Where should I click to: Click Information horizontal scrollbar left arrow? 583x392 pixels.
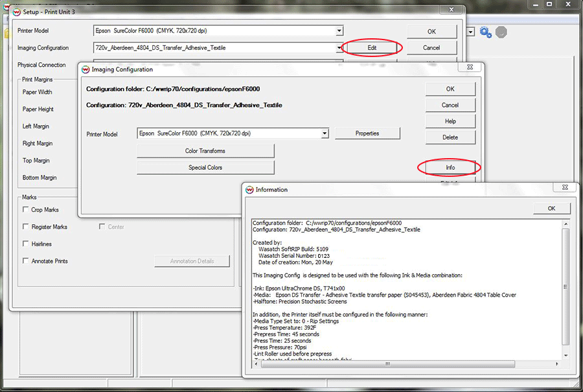pyautogui.click(x=256, y=363)
